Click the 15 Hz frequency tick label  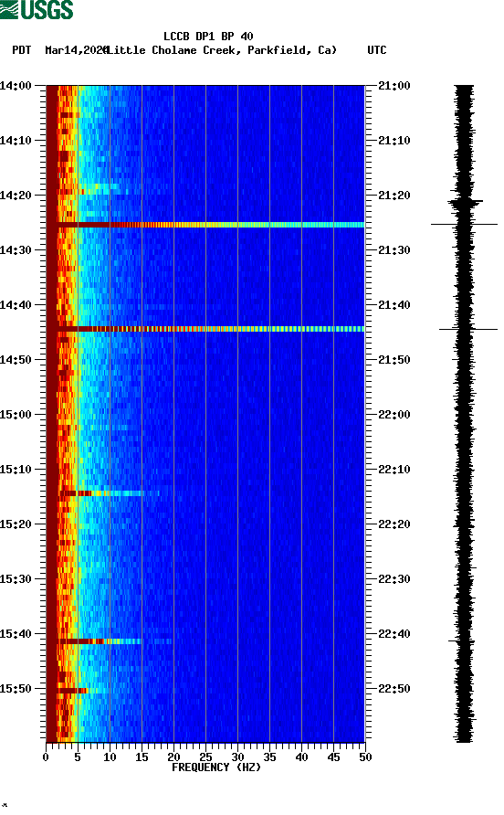(x=142, y=757)
